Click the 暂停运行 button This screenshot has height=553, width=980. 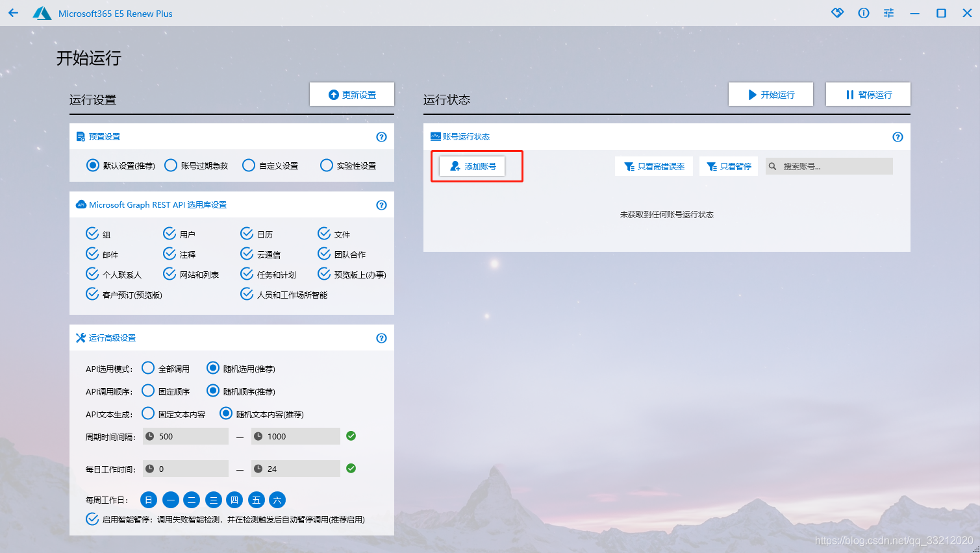click(x=868, y=95)
